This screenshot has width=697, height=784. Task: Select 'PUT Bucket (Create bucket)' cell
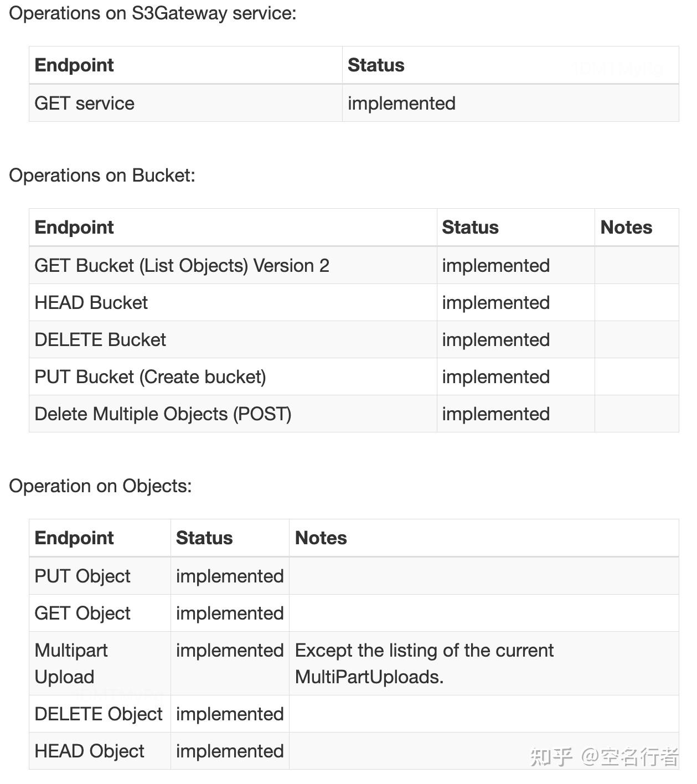[150, 377]
